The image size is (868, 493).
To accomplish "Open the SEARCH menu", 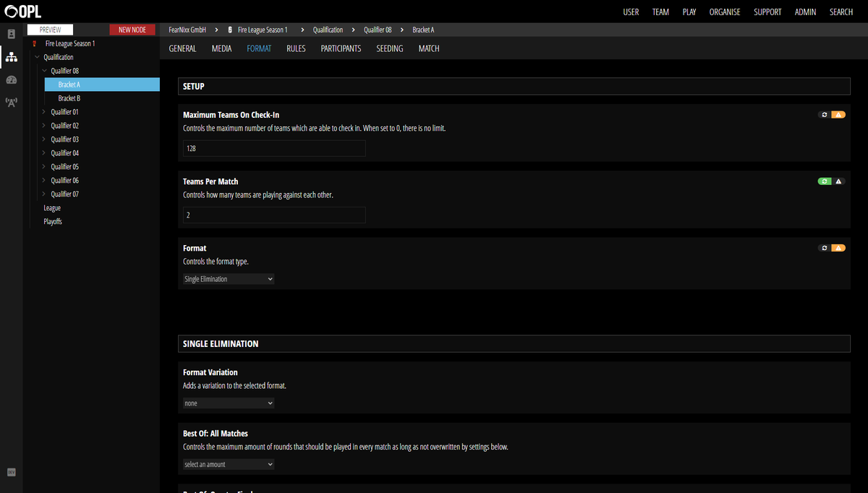I will 841,12.
